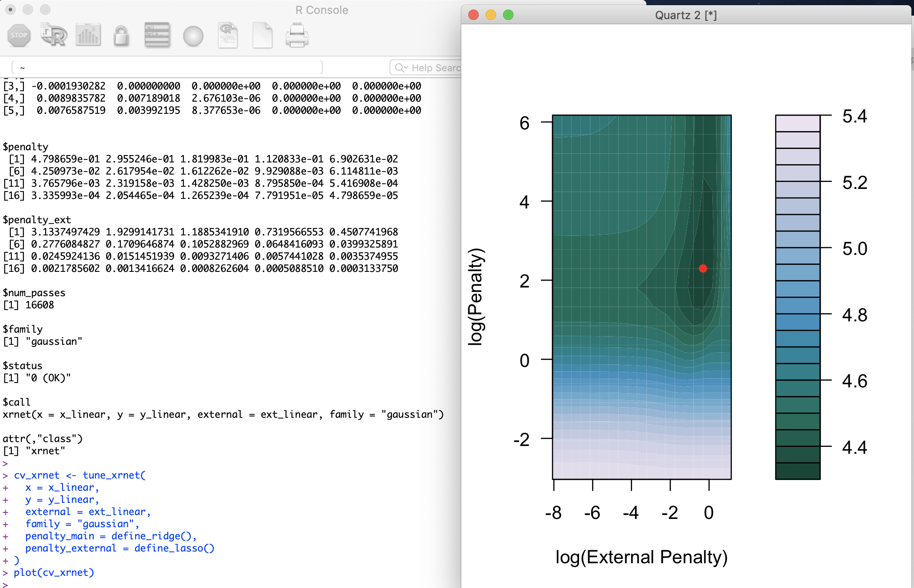Show the command history panel icon
Viewport: 914px width, 588px height.
[157, 35]
